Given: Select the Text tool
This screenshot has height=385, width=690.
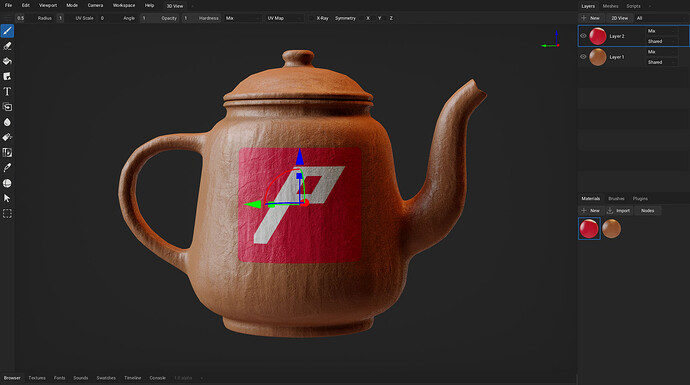Looking at the screenshot, I should 7,92.
